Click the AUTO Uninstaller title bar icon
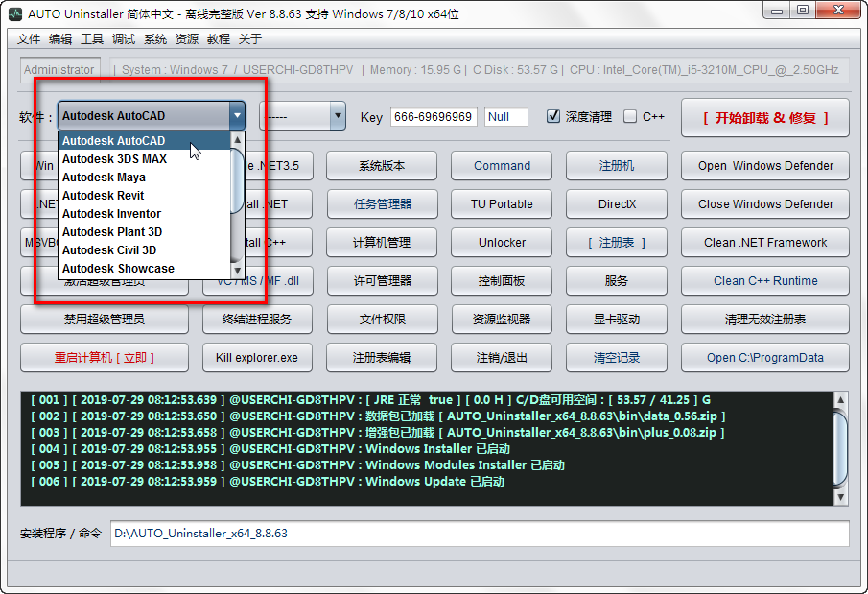The image size is (868, 594). 15,13
